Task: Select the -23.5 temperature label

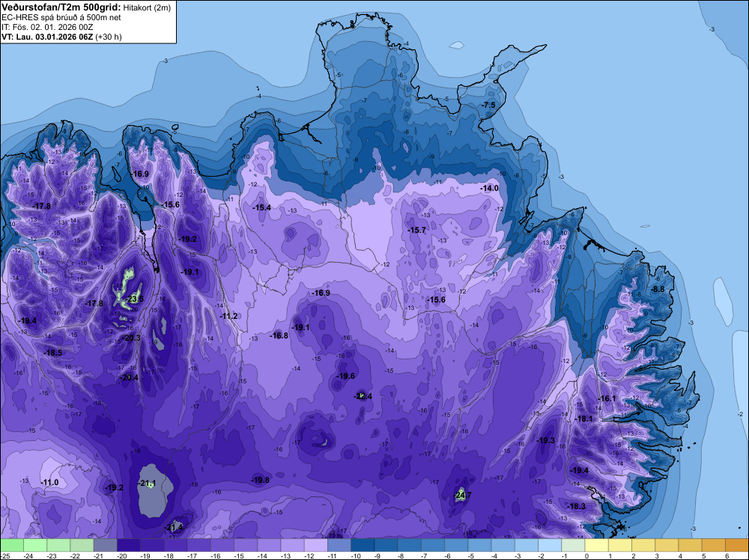Action: (134, 299)
